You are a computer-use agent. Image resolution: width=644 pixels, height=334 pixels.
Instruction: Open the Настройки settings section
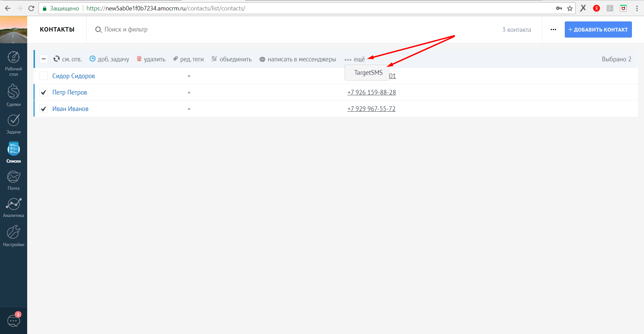coord(13,236)
